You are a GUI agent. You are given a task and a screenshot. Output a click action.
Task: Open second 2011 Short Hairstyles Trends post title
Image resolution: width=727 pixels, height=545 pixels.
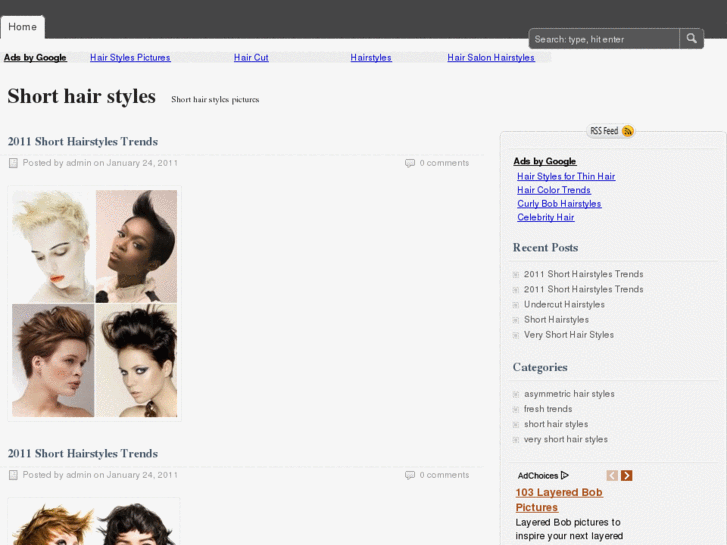[83, 454]
